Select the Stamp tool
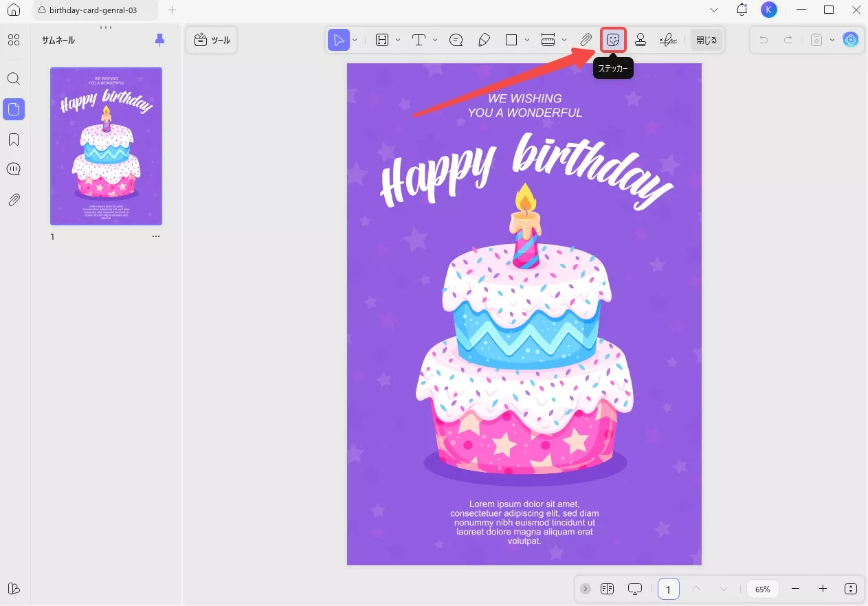The image size is (868, 606). [x=640, y=40]
